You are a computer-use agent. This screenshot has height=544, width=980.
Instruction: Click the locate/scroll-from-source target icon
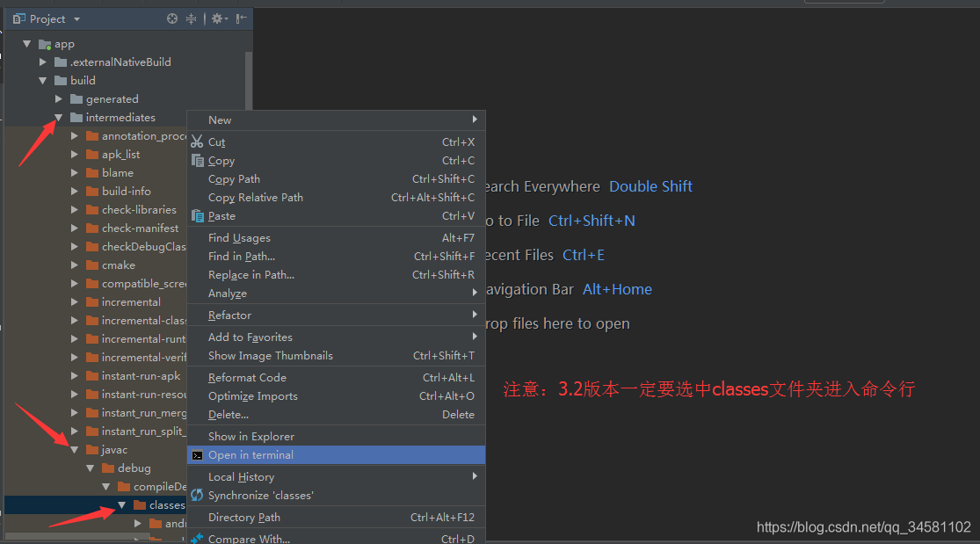click(172, 18)
